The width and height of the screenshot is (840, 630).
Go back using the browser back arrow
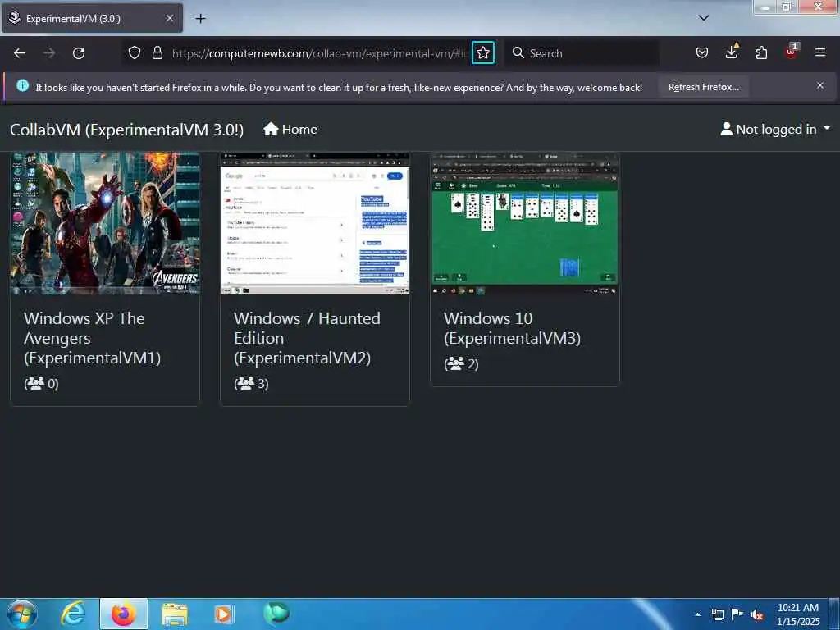tap(20, 53)
